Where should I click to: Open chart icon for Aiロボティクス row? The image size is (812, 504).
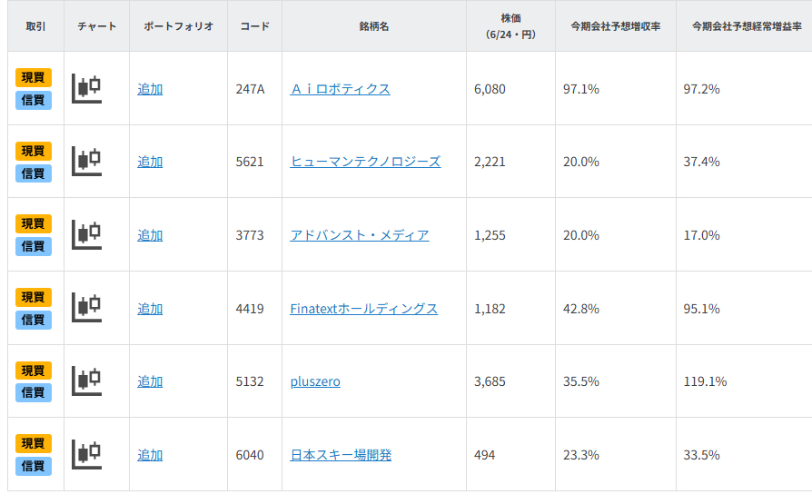click(x=86, y=89)
